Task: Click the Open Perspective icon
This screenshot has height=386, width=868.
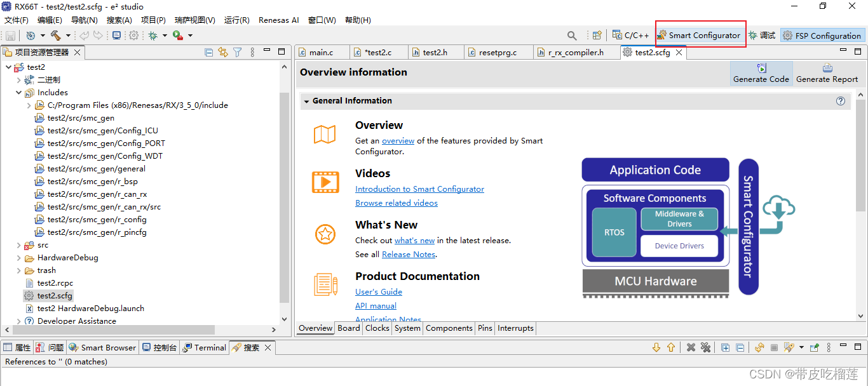Action: tap(597, 36)
